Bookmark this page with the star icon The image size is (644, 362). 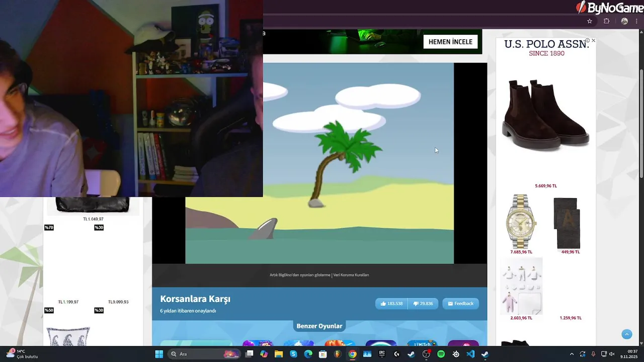tap(590, 21)
